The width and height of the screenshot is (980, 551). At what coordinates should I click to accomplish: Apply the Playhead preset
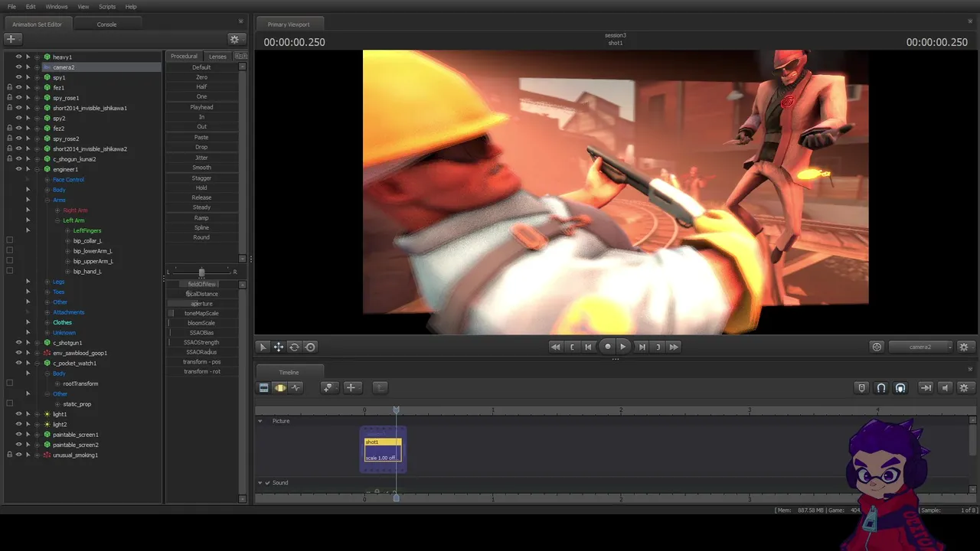point(201,107)
